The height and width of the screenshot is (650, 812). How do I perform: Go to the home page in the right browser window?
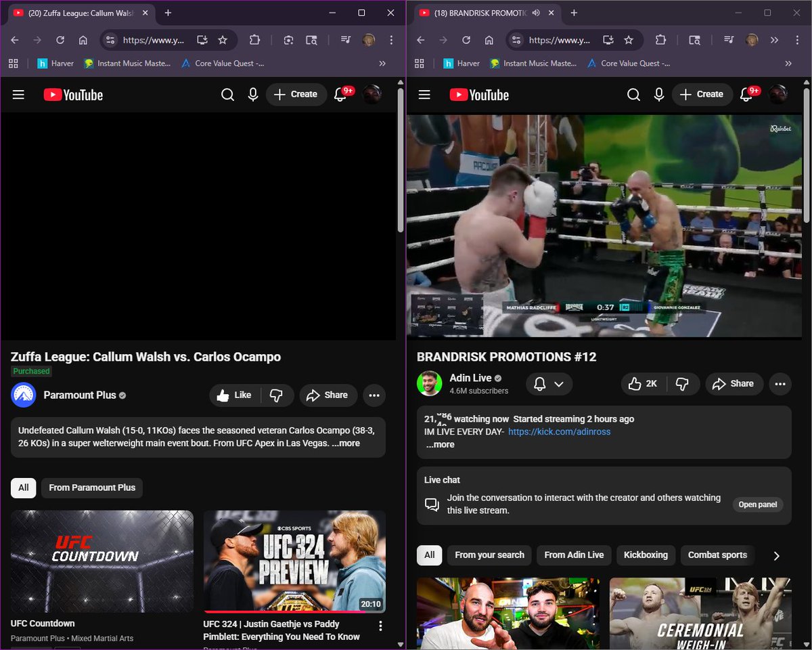(x=489, y=40)
